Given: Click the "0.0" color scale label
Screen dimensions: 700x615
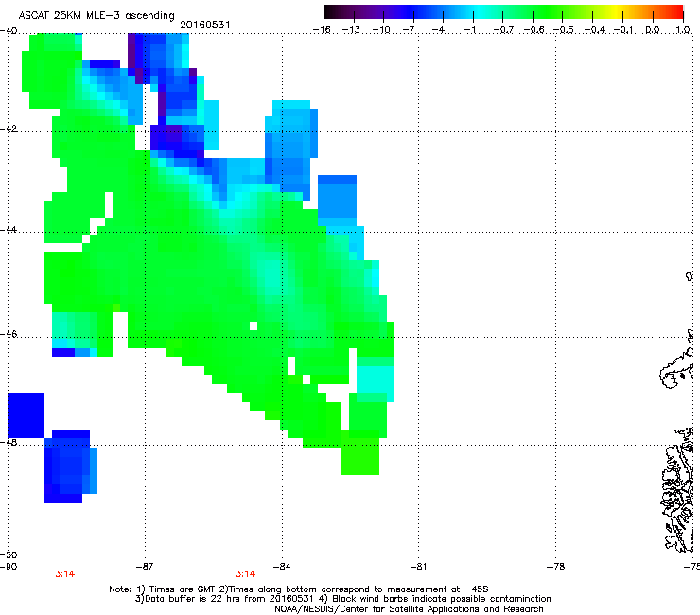Looking at the screenshot, I should coord(653,30).
